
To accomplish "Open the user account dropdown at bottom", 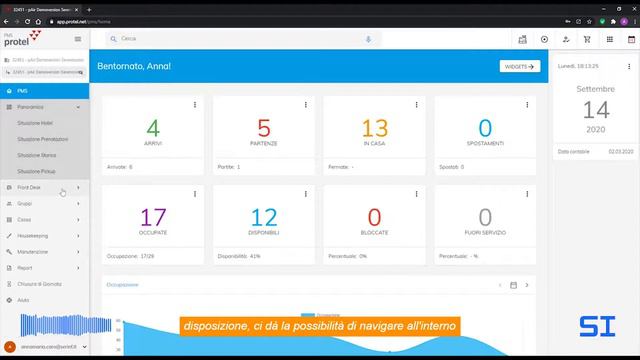I will (x=84, y=347).
